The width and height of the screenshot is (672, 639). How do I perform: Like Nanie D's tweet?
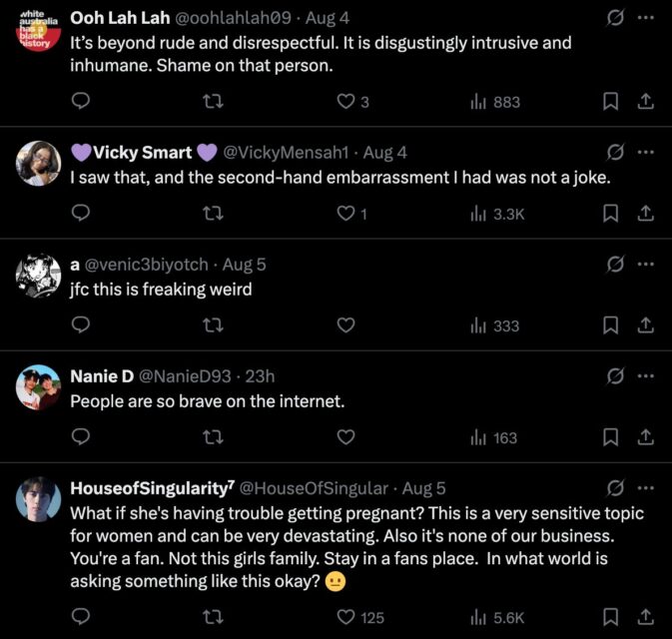pyautogui.click(x=345, y=437)
